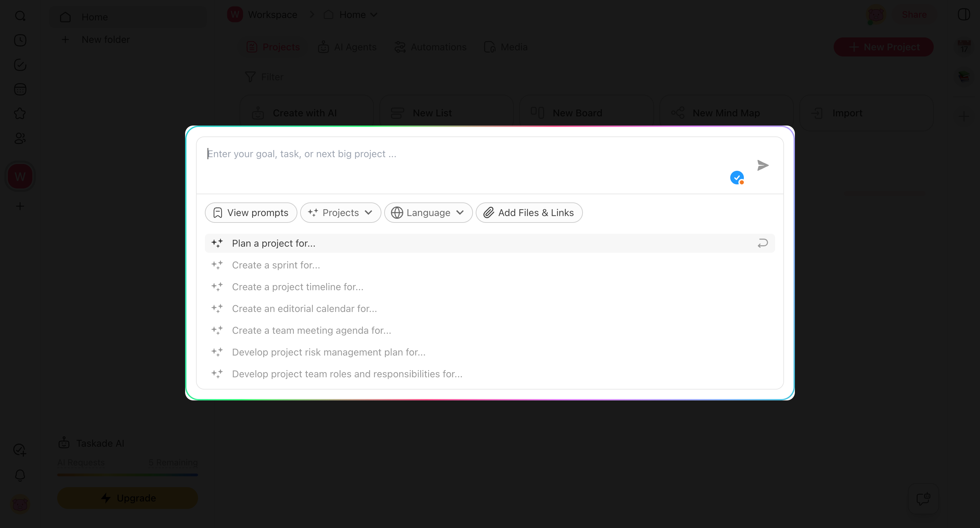This screenshot has width=980, height=528.
Task: Select 'Develop project team roles and responsibilities for...'
Action: point(490,374)
